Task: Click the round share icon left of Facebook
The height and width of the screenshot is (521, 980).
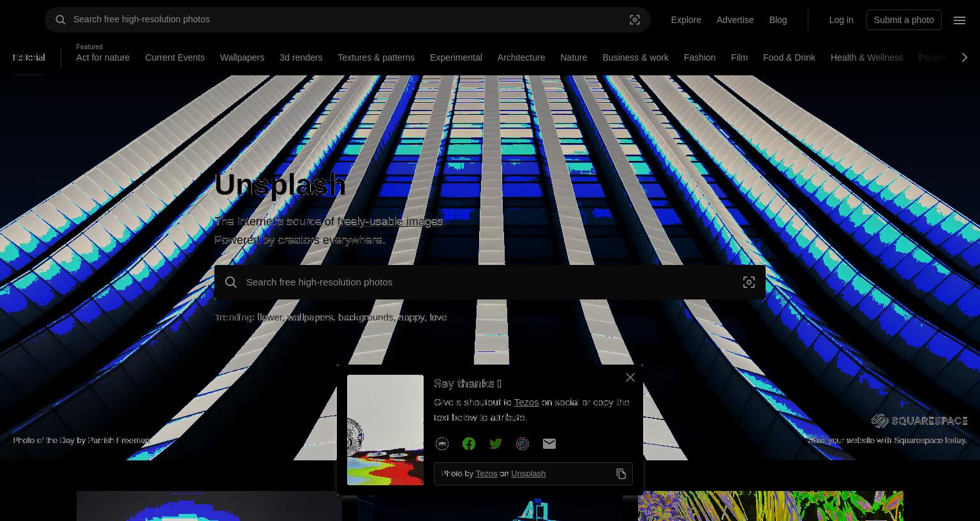Action: click(x=442, y=444)
